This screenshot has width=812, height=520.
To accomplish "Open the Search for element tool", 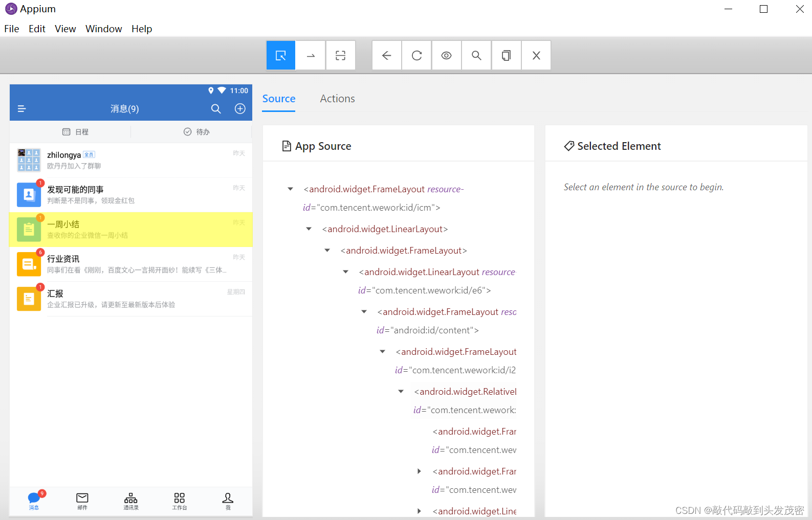I will tap(476, 55).
